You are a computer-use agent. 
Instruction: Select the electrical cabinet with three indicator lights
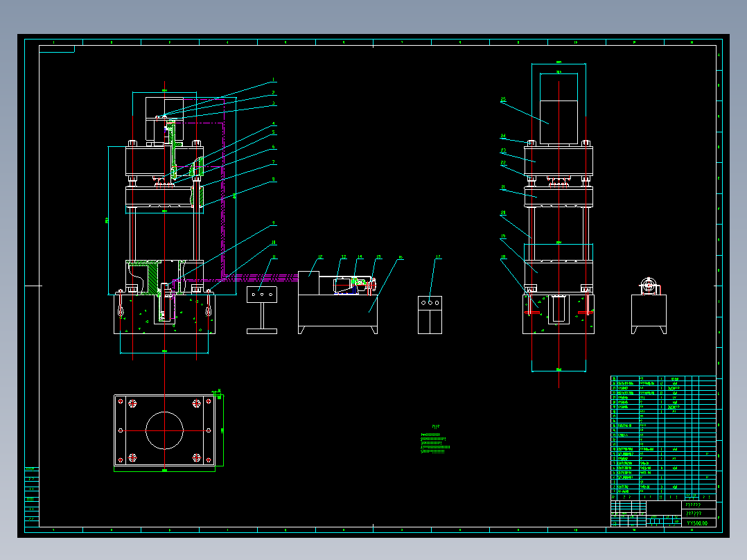(x=430, y=315)
